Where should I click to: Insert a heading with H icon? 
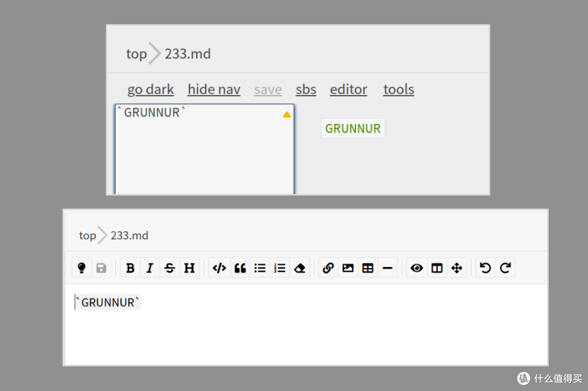(189, 268)
